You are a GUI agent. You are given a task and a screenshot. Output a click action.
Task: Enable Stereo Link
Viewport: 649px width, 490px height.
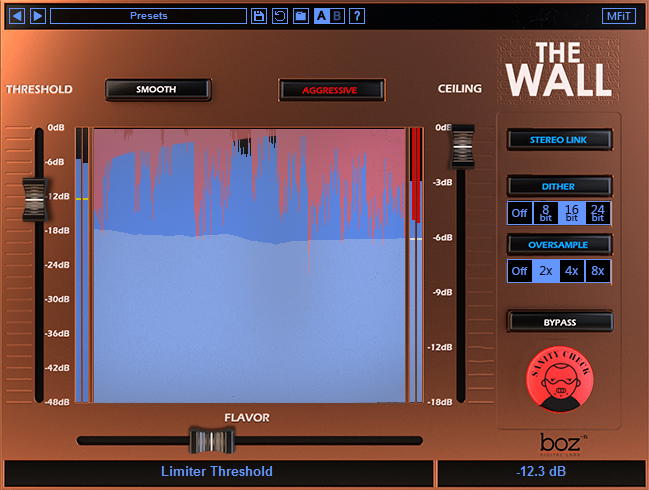click(x=560, y=139)
